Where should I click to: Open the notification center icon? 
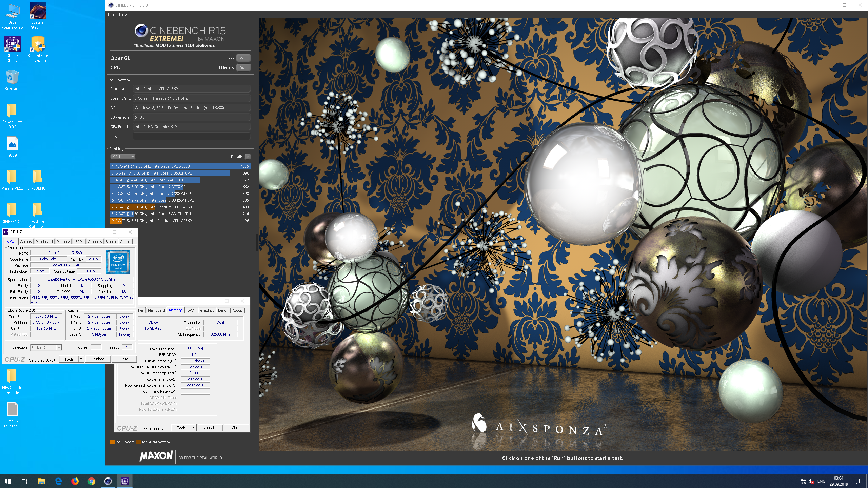(x=857, y=481)
